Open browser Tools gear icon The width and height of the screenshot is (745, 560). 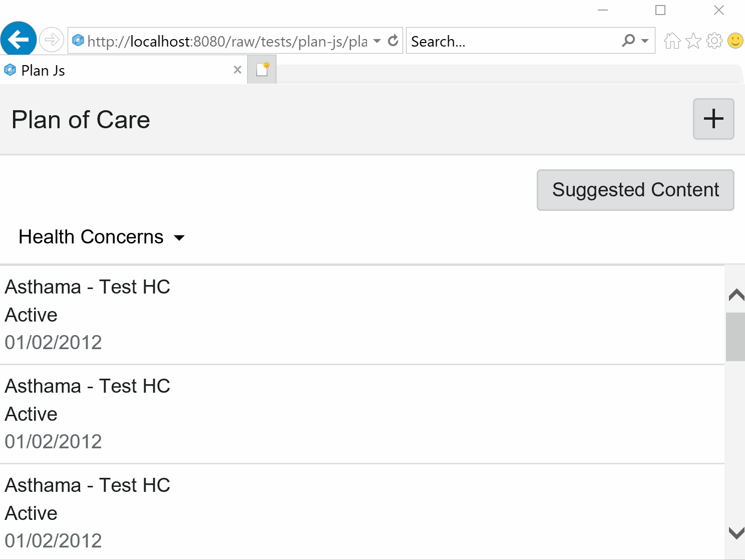(x=714, y=41)
